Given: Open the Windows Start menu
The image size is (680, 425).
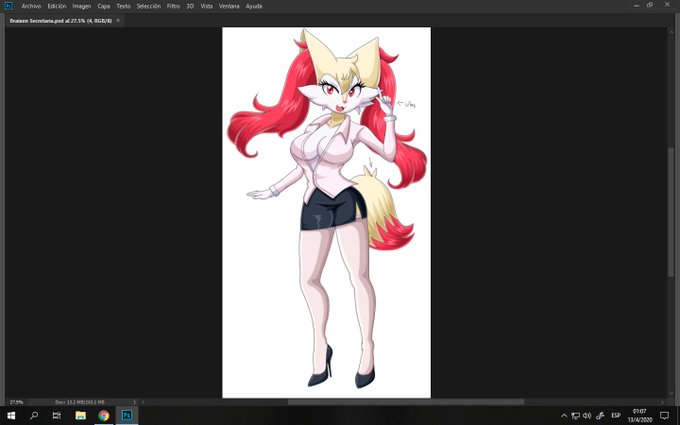Looking at the screenshot, I should tap(11, 415).
